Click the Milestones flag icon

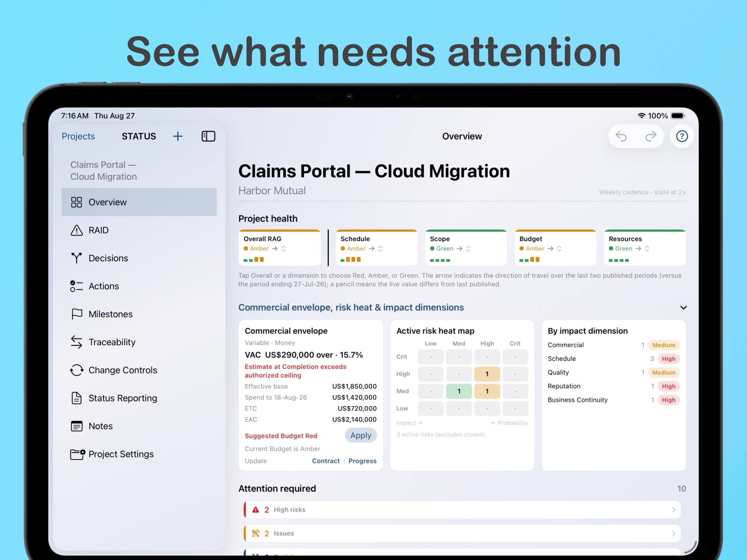[77, 314]
